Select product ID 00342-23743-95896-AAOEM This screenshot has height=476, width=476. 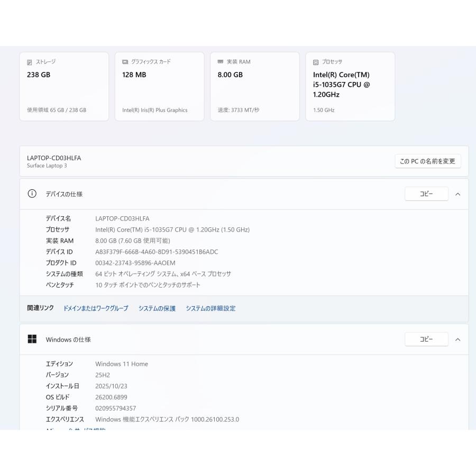point(135,263)
